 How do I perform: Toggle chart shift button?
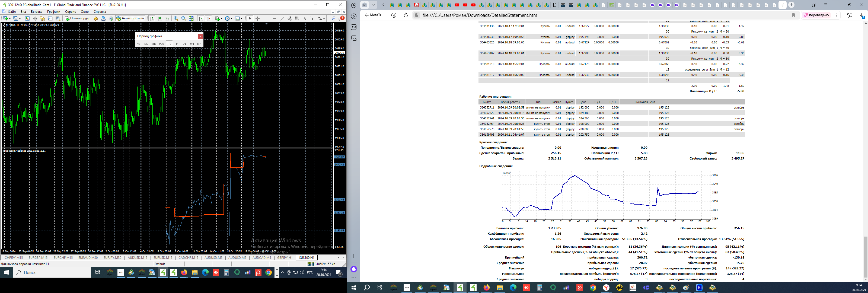point(209,18)
